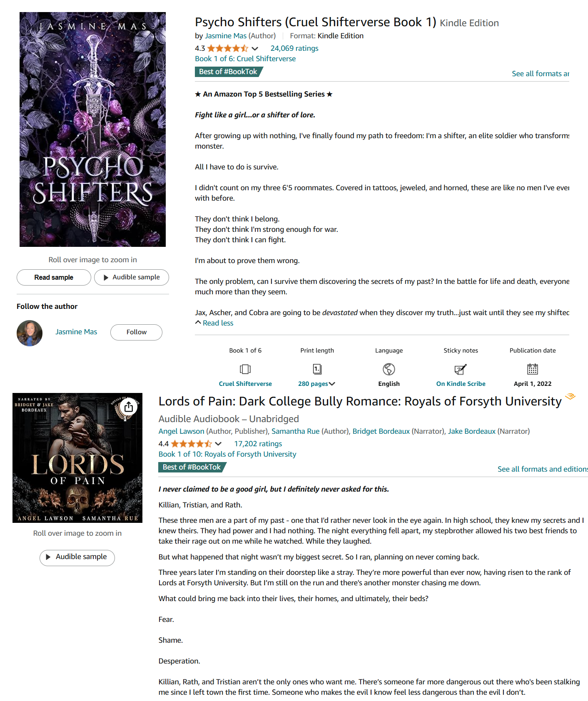Play the Audible sample for Lords of Pain
The width and height of the screenshot is (588, 701).
point(77,557)
